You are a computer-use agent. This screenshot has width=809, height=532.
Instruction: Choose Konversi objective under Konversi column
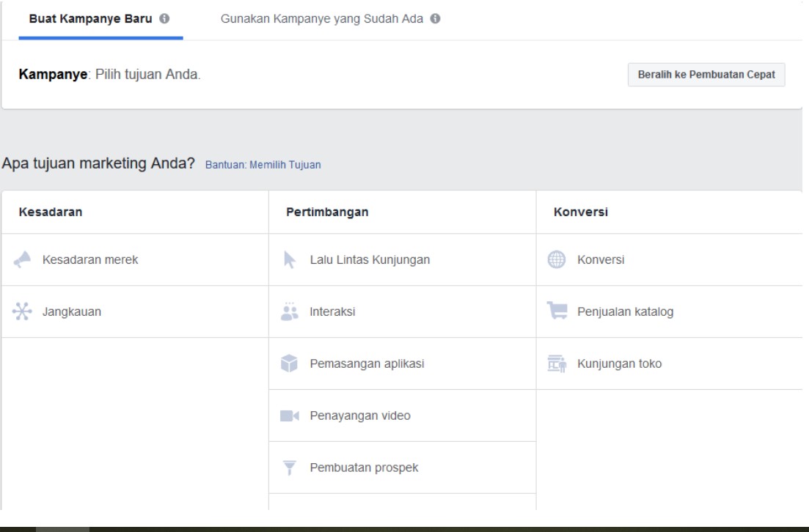(670, 260)
